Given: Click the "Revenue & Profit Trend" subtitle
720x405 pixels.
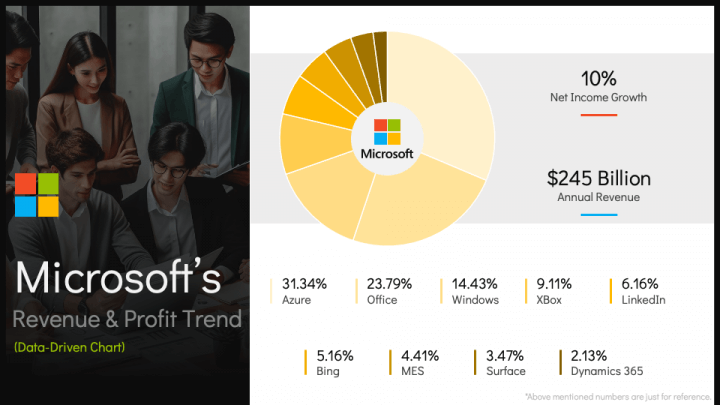Looking at the screenshot, I should tap(127, 319).
